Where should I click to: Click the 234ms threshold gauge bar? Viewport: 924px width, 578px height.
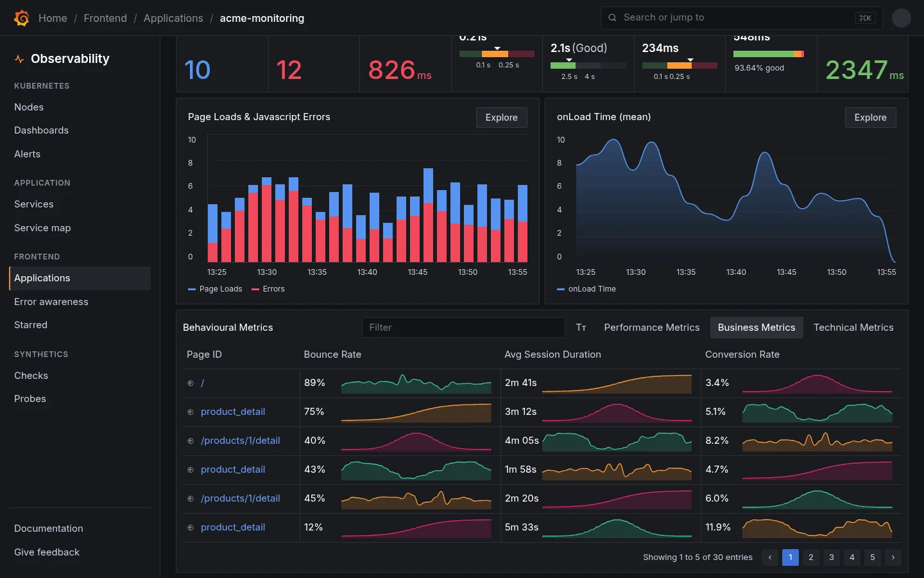pos(680,66)
